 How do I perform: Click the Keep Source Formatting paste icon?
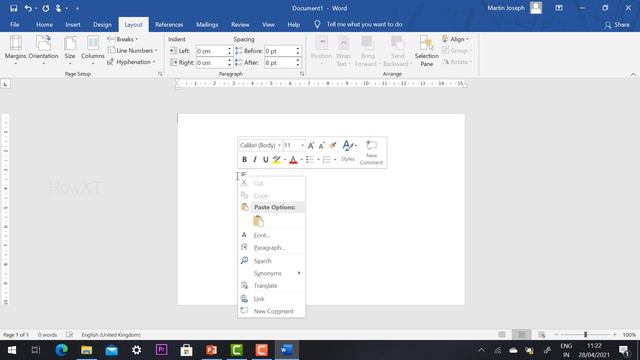coord(258,221)
